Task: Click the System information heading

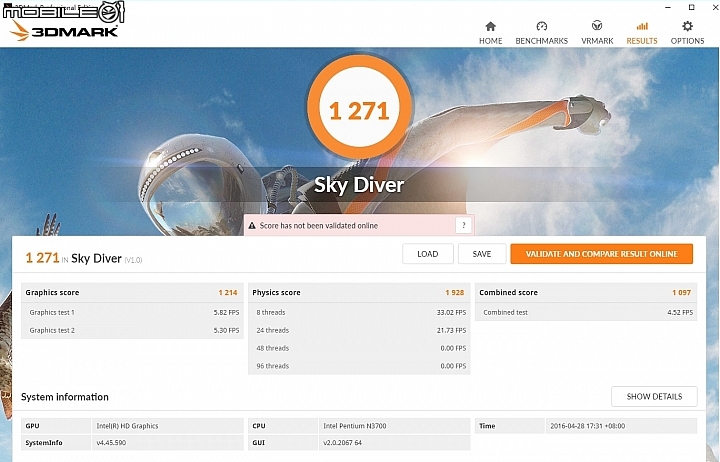Action: pyautogui.click(x=65, y=397)
